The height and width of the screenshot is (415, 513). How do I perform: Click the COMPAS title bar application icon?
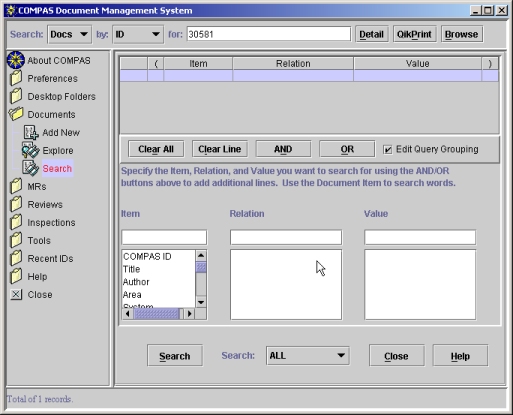pos(11,11)
